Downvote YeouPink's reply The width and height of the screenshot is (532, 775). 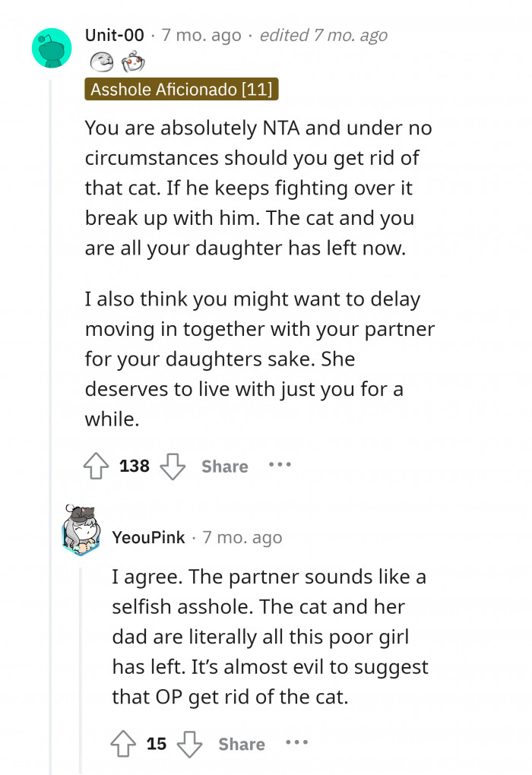(x=190, y=744)
